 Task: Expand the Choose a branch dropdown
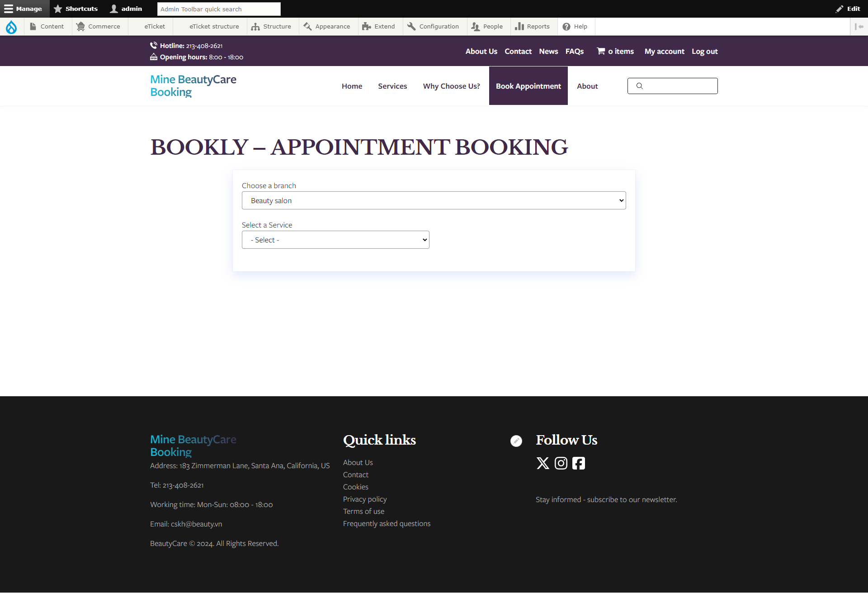tap(434, 200)
